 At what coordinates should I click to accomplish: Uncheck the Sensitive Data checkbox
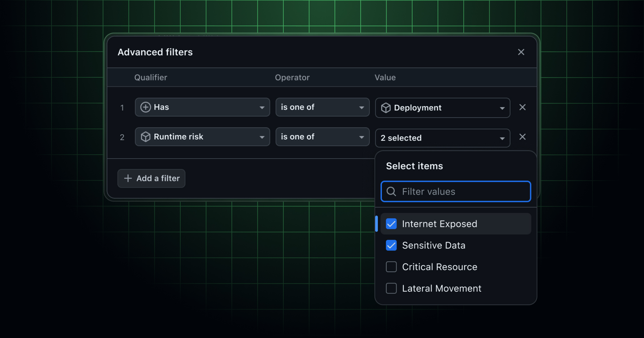pyautogui.click(x=391, y=245)
